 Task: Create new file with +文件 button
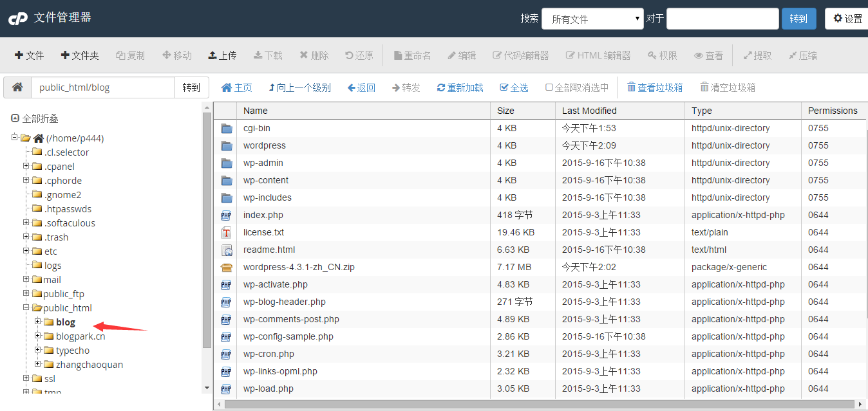(x=29, y=55)
